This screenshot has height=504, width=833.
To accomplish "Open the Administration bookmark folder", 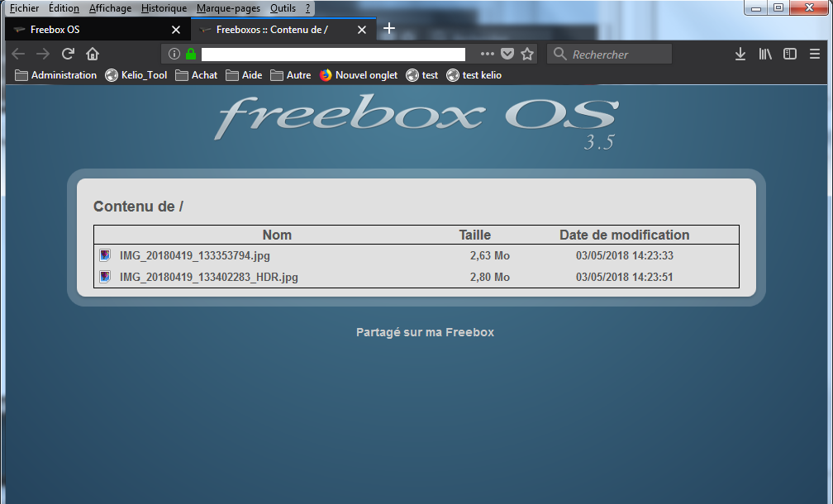I will pyautogui.click(x=56, y=75).
